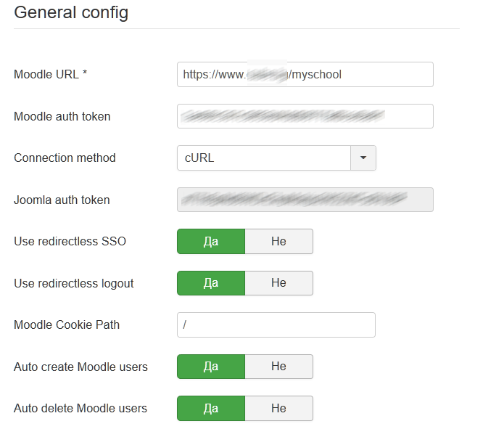This screenshot has height=445, width=504.
Task: Click the Auto create Moodle users label
Action: (x=80, y=367)
